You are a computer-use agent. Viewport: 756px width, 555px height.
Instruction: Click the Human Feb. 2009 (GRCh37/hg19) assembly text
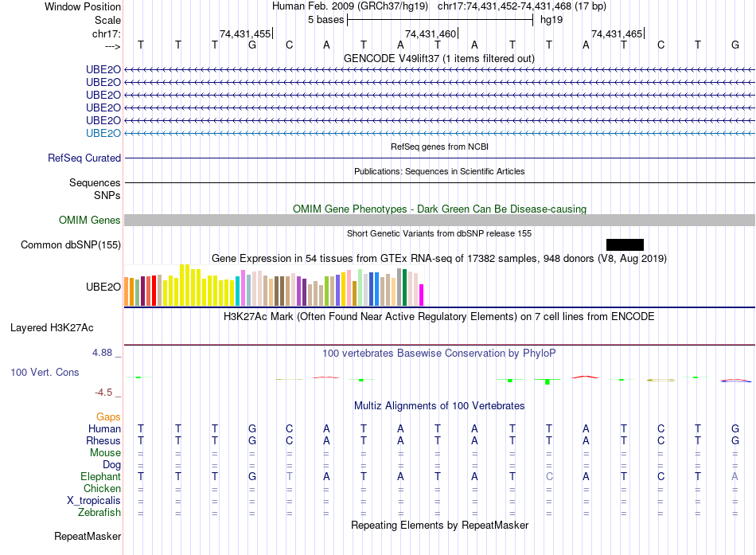pos(350,6)
